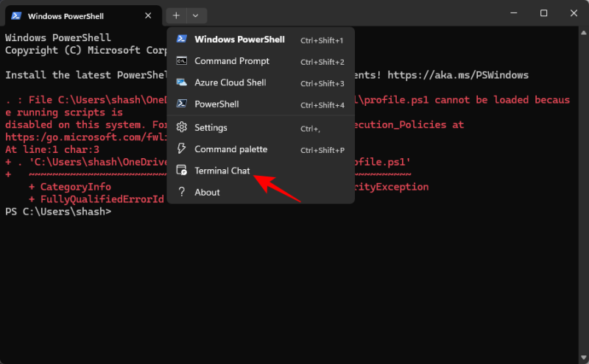Minimize the Terminal window
Viewport: 589px width, 364px height.
pyautogui.click(x=511, y=13)
